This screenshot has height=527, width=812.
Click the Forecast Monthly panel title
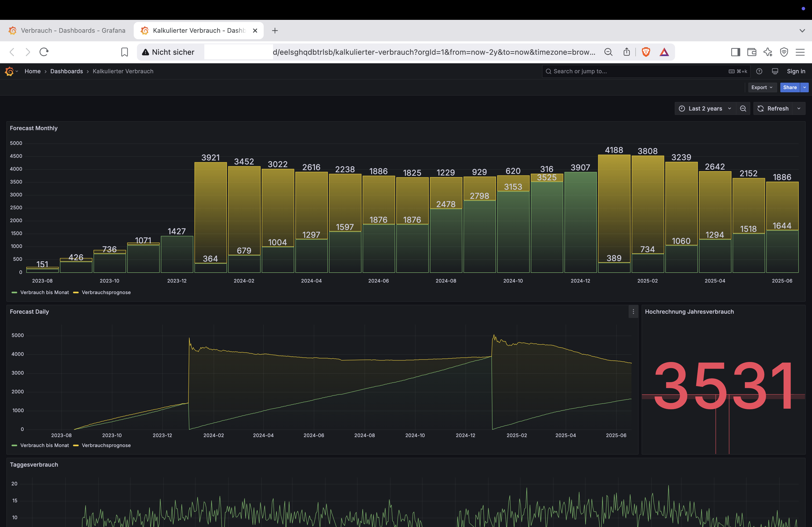[34, 128]
